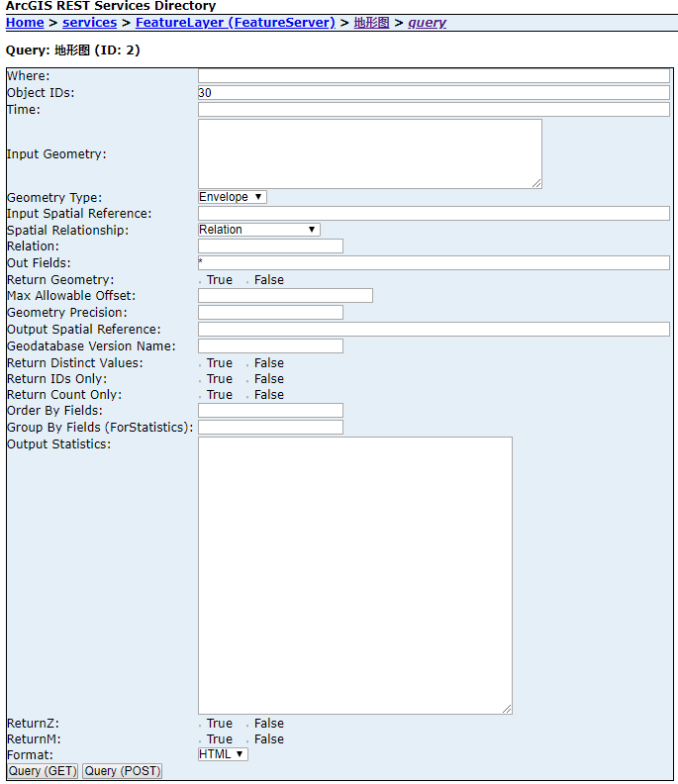Go to the services breadcrumb link
Viewport: 678px width, 784px height.
[x=89, y=23]
